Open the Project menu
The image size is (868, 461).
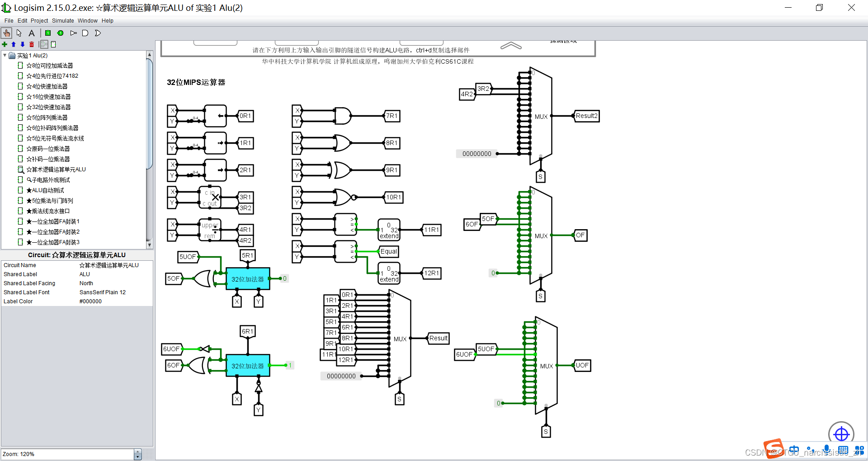tap(39, 21)
